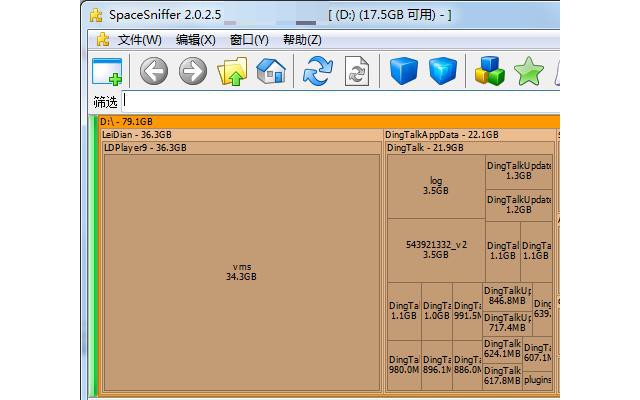Click the plugins folder block

point(538,380)
